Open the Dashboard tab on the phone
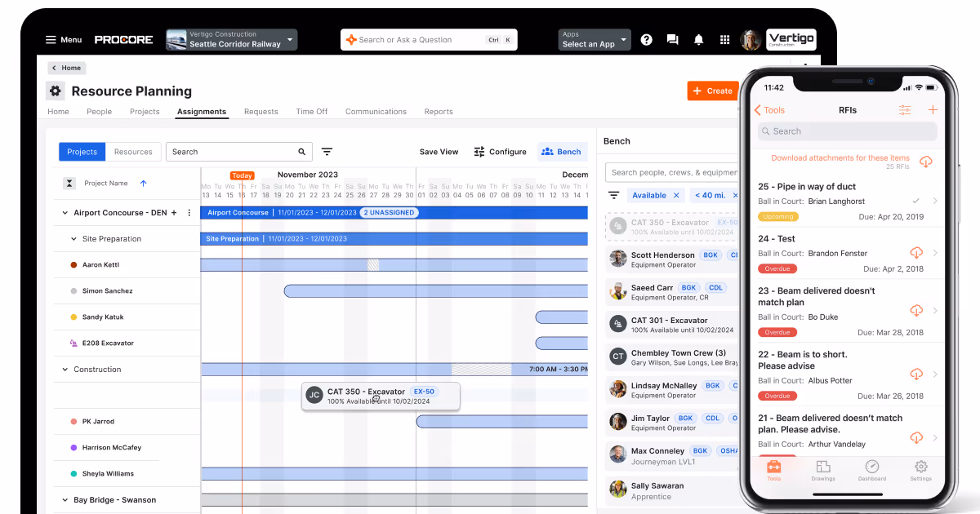This screenshot has width=980, height=514. [x=872, y=471]
